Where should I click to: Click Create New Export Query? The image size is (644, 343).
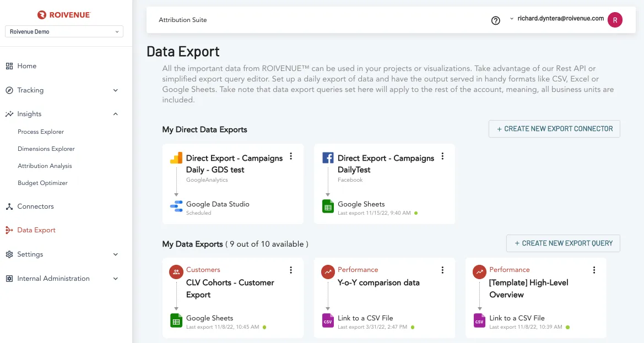coord(563,243)
